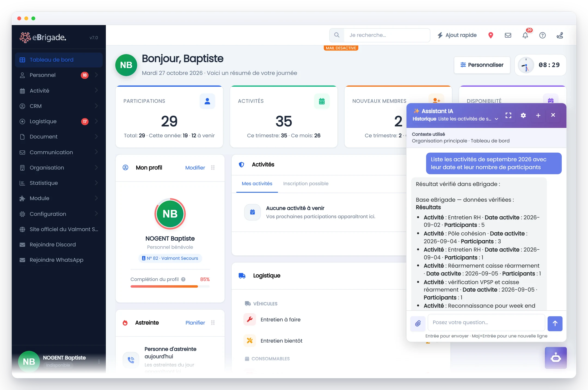588x390 pixels.
Task: Click Planifier link on Astreinte
Action: [x=195, y=323]
